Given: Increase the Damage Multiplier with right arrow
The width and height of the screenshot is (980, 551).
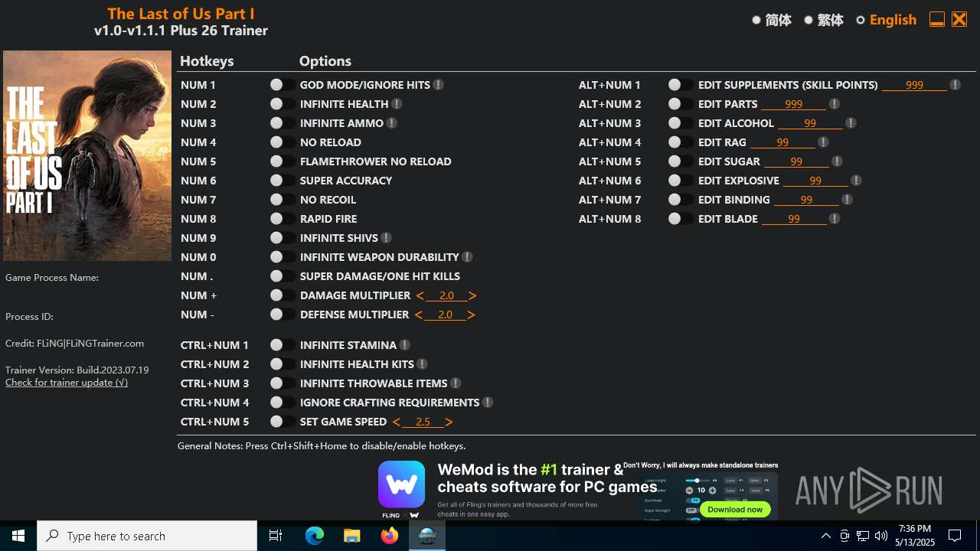Looking at the screenshot, I should coord(472,295).
